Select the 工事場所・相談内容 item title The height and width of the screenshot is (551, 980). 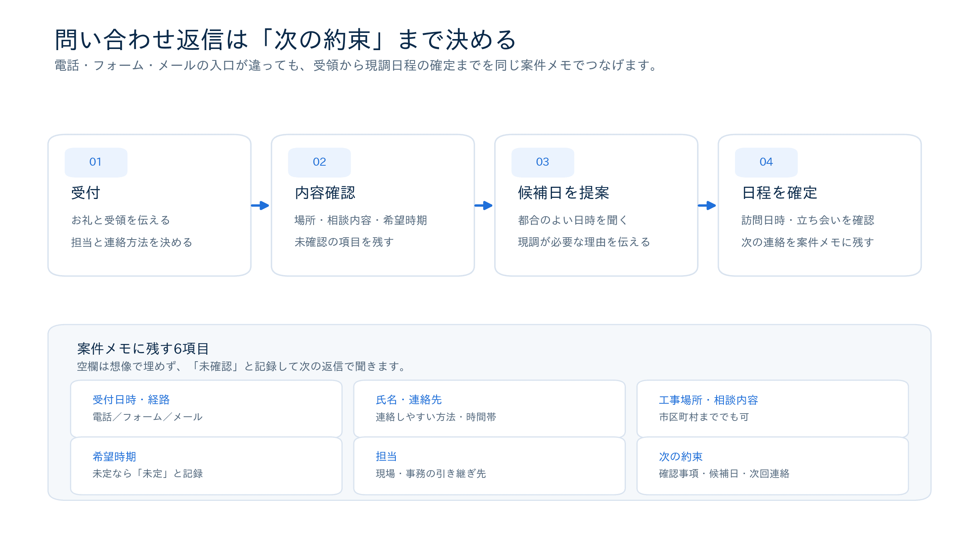coord(709,400)
